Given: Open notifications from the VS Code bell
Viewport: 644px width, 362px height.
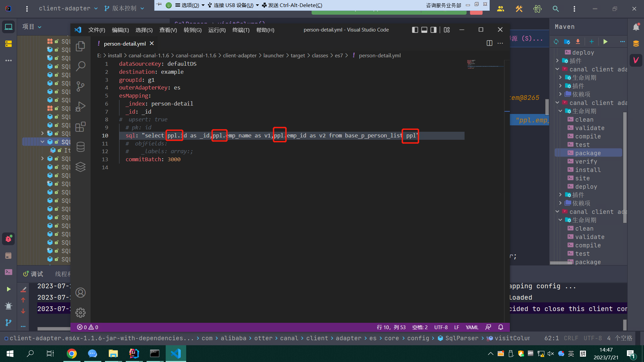Looking at the screenshot, I should [x=500, y=327].
